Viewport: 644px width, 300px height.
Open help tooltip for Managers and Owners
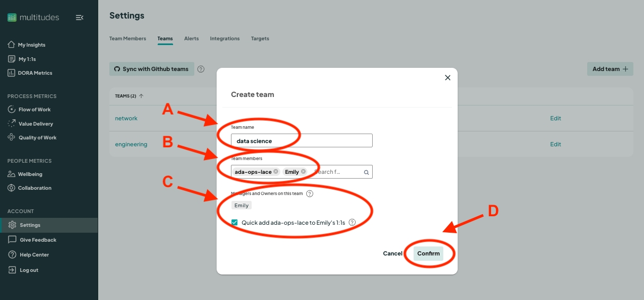(310, 194)
